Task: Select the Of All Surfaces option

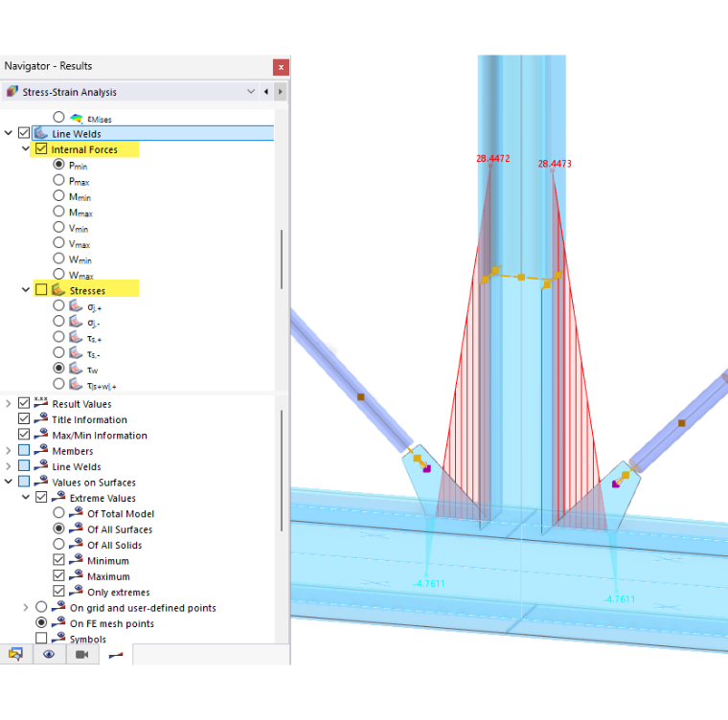Action: [58, 529]
